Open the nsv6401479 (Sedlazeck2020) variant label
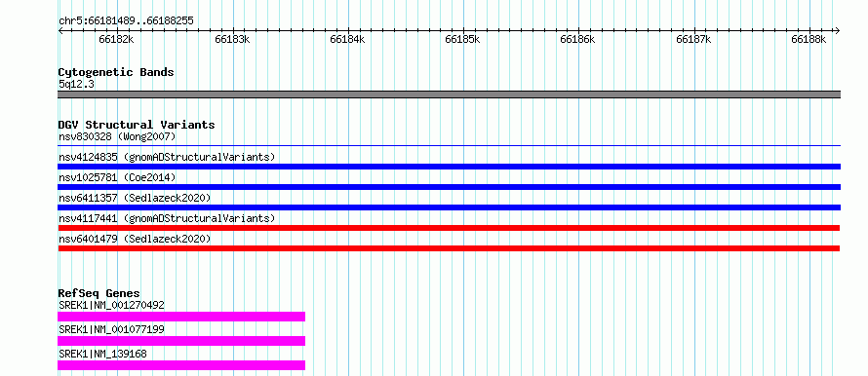868x376 pixels. (135, 239)
